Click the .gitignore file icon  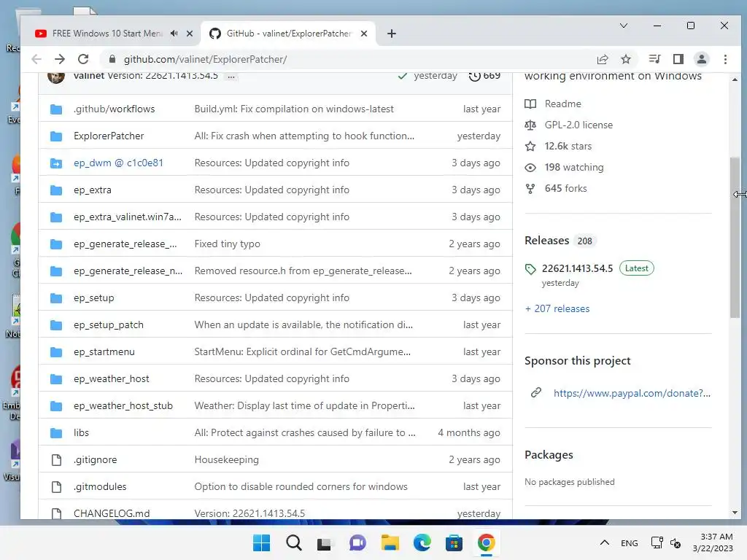click(x=56, y=460)
